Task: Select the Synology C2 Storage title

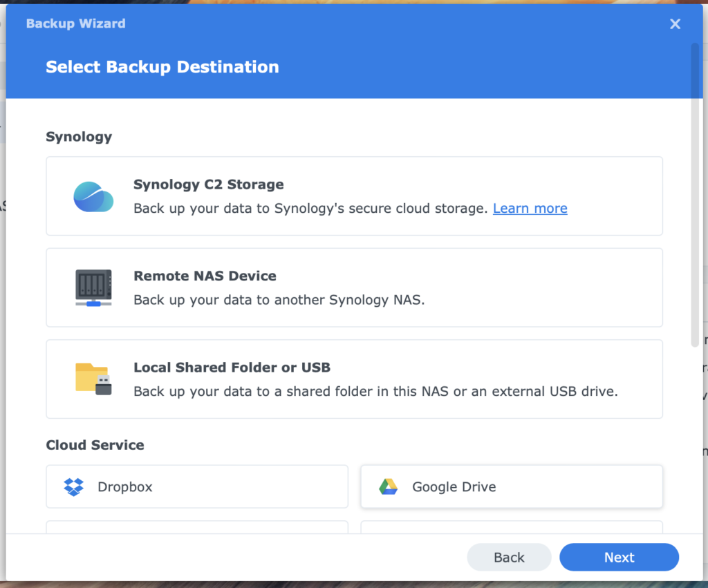Action: coord(208,184)
